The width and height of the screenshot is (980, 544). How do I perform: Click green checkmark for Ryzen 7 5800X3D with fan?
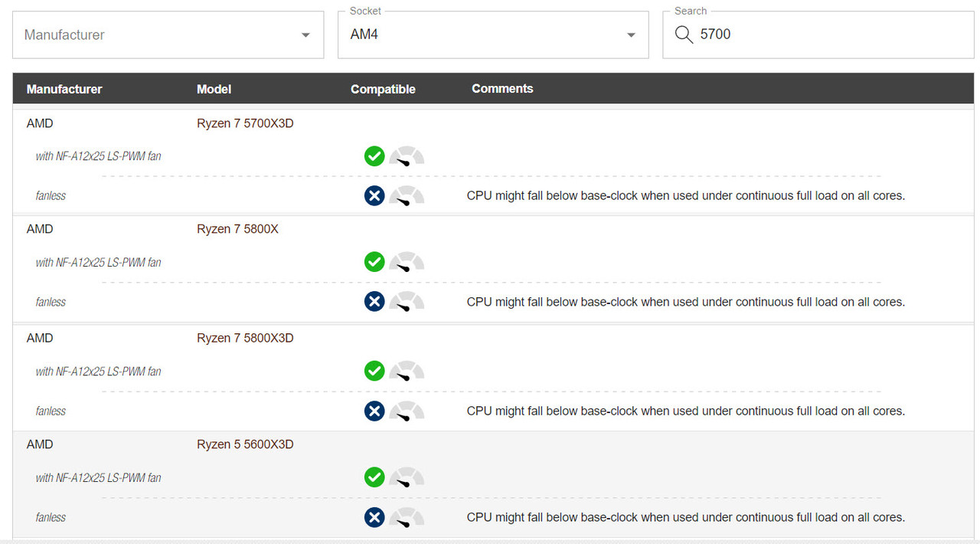click(x=374, y=371)
